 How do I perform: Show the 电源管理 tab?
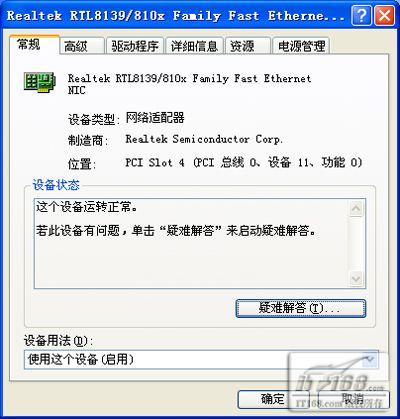pyautogui.click(x=301, y=46)
